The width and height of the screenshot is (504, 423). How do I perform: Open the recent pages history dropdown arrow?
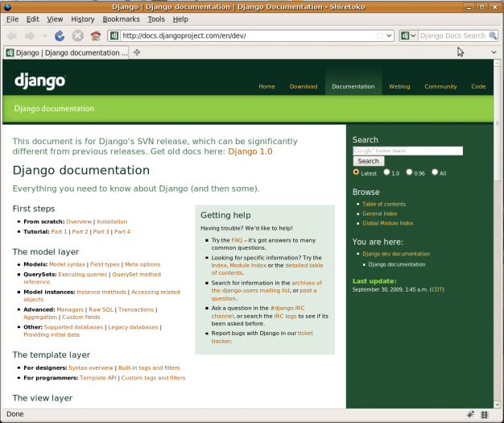coord(45,35)
